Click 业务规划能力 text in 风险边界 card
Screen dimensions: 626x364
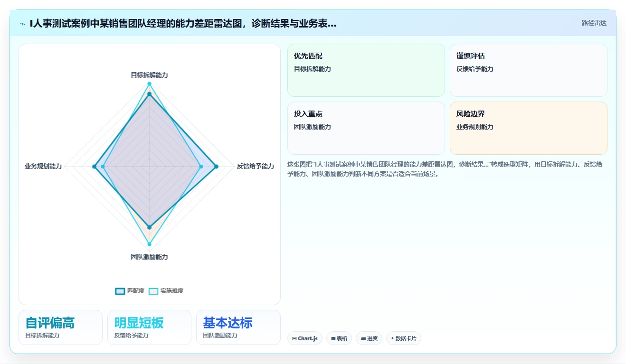click(x=475, y=127)
